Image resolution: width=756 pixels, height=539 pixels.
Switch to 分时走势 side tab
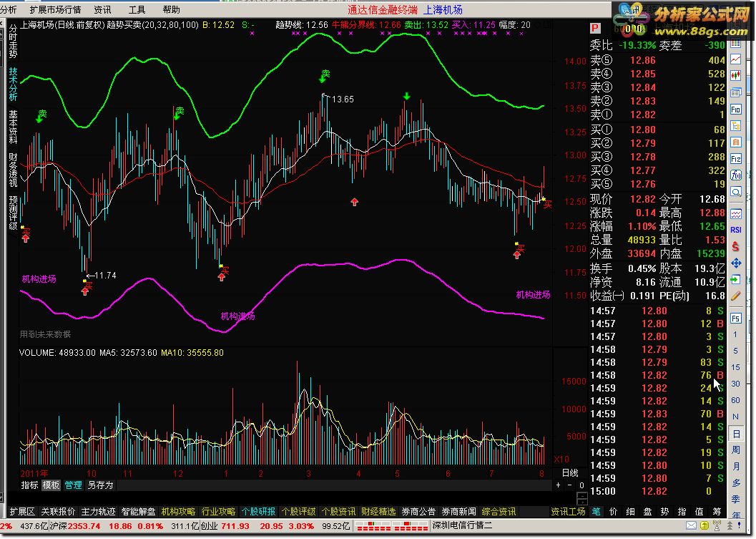13,41
